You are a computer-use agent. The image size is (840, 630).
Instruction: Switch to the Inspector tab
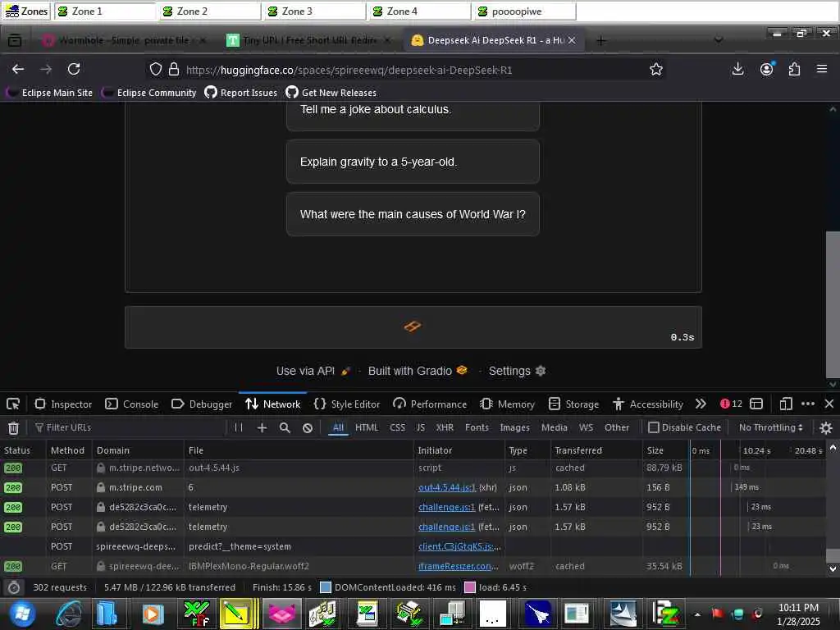pyautogui.click(x=63, y=404)
